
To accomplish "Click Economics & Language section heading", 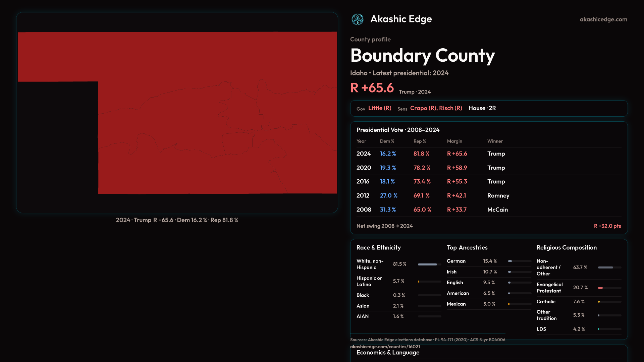I will click(388, 353).
